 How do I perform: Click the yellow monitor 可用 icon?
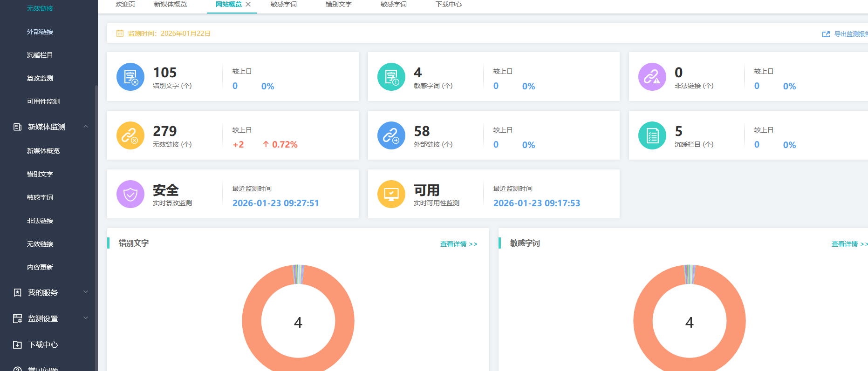pyautogui.click(x=391, y=194)
